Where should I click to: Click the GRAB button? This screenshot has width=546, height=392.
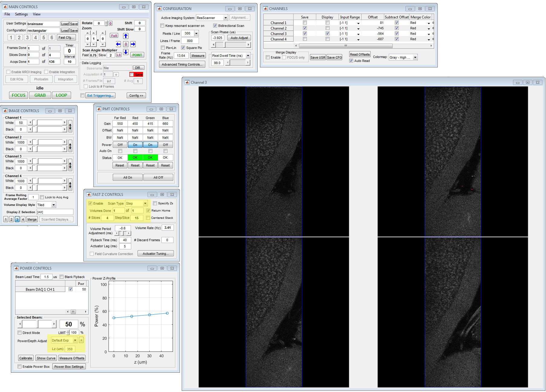click(40, 95)
